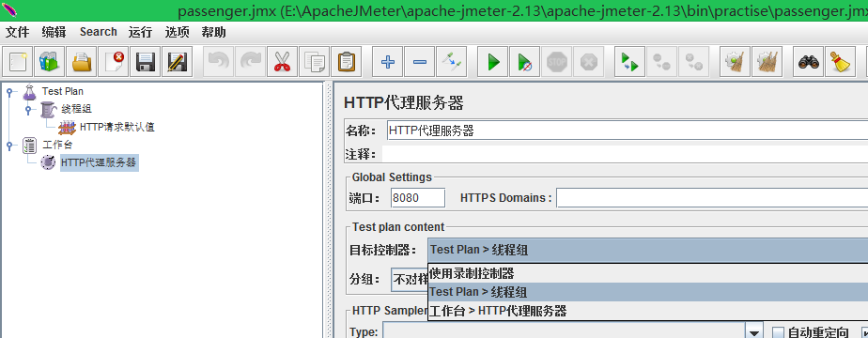This screenshot has height=338, width=868.
Task: Click the Remote stop all icon
Action: (x=662, y=61)
